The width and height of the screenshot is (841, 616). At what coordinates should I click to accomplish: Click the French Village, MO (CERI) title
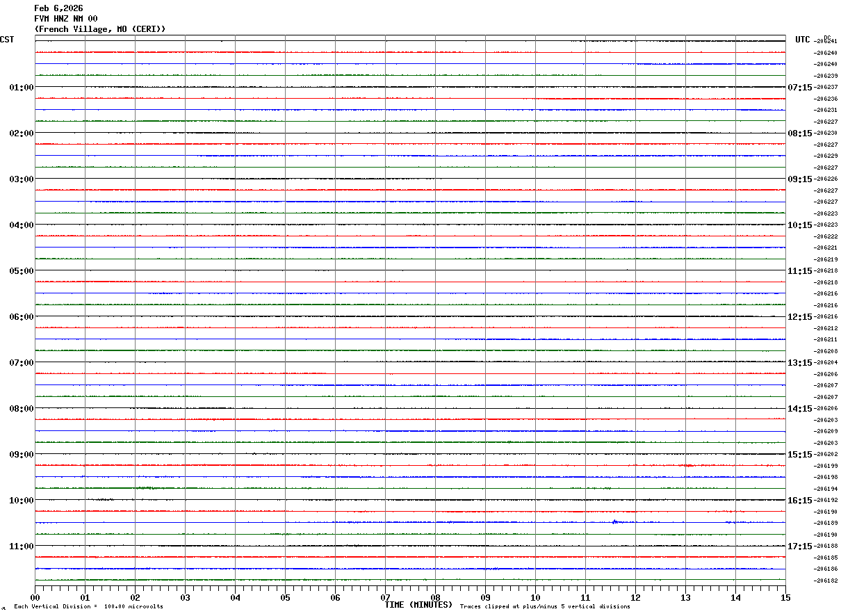100,29
